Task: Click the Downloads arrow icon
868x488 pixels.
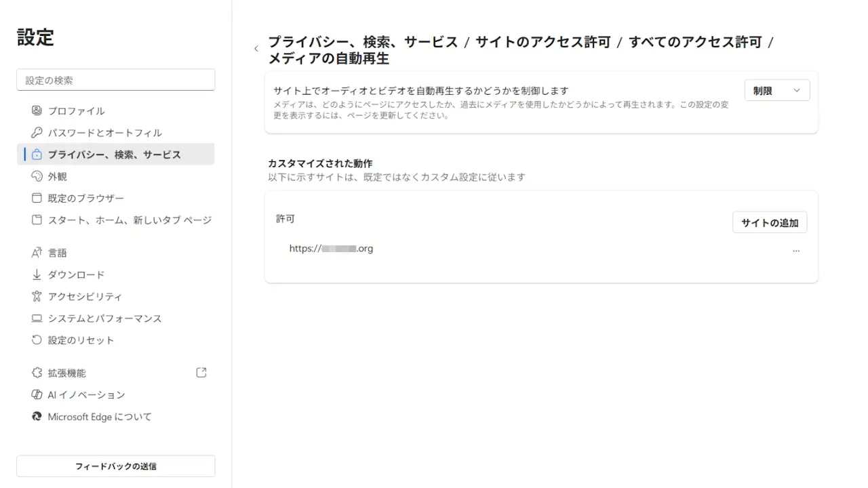Action: point(37,274)
